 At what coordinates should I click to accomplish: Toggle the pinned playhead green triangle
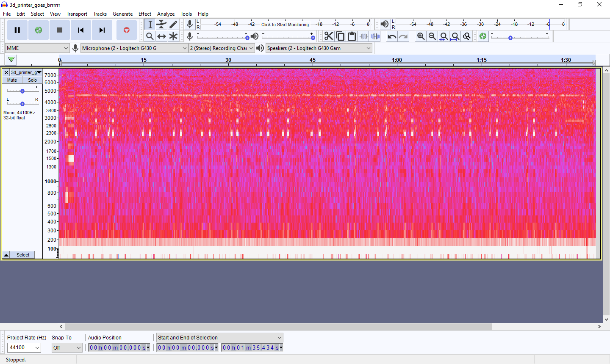11,60
